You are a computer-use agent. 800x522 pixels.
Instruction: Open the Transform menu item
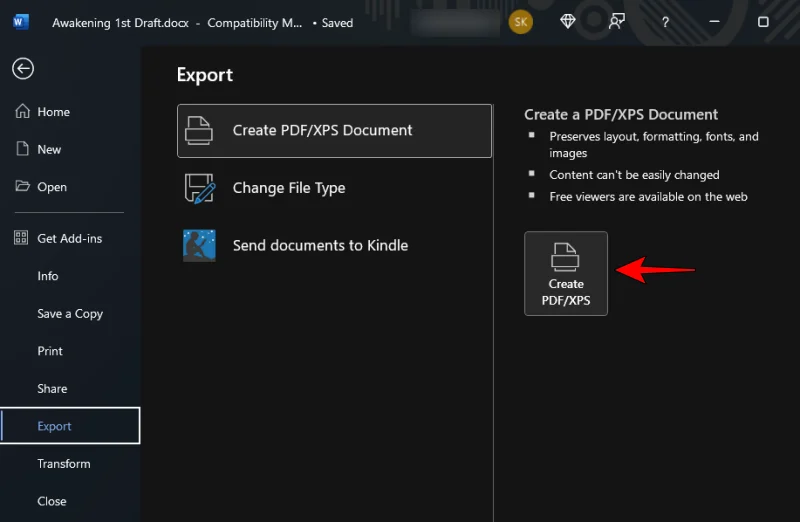pos(64,464)
